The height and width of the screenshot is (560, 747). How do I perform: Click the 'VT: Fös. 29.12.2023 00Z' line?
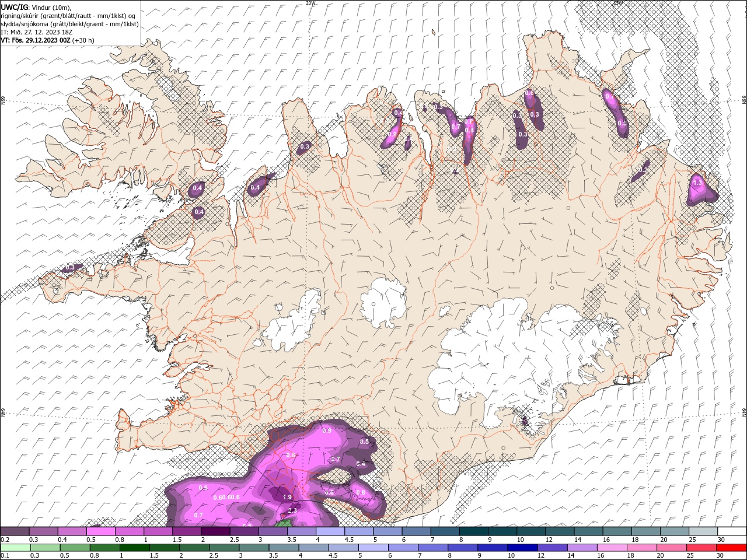click(47, 40)
